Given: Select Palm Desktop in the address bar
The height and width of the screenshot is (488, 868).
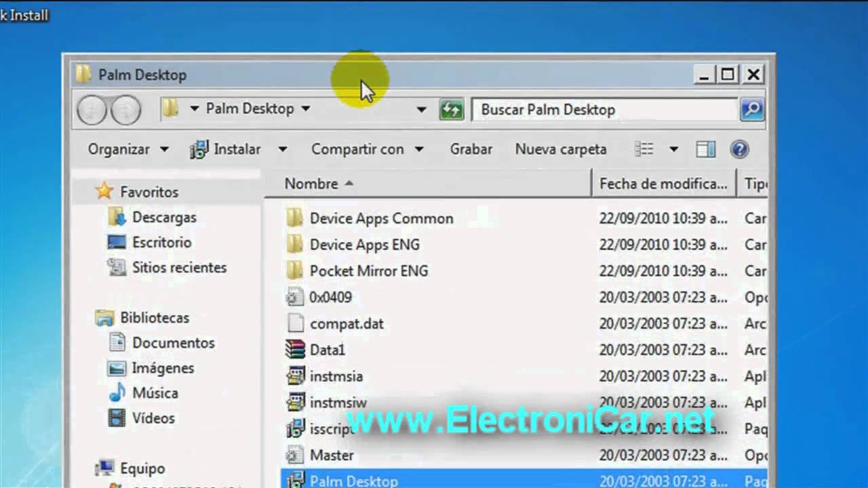Looking at the screenshot, I should 250,108.
